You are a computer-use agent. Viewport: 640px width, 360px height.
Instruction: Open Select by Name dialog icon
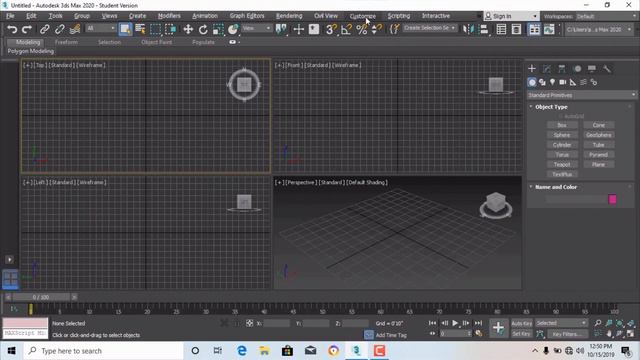coord(140,29)
